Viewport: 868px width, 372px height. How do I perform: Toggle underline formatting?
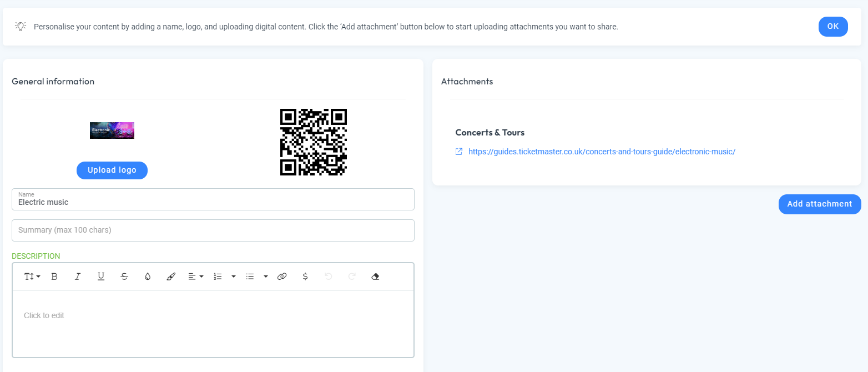point(101,276)
